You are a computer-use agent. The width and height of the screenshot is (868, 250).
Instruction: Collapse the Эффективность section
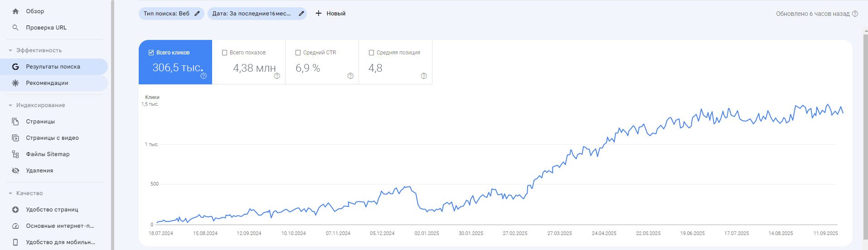pyautogui.click(x=10, y=50)
